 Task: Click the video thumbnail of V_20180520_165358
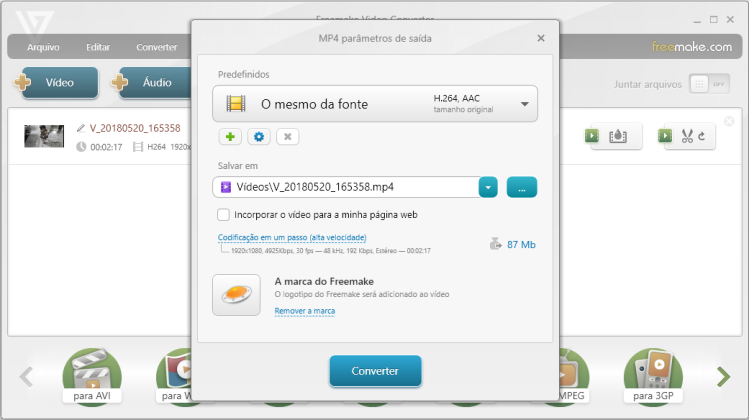(x=44, y=136)
